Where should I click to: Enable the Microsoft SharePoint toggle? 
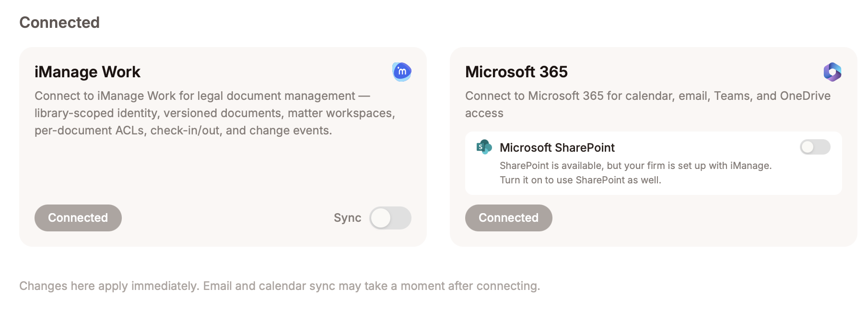pyautogui.click(x=815, y=147)
